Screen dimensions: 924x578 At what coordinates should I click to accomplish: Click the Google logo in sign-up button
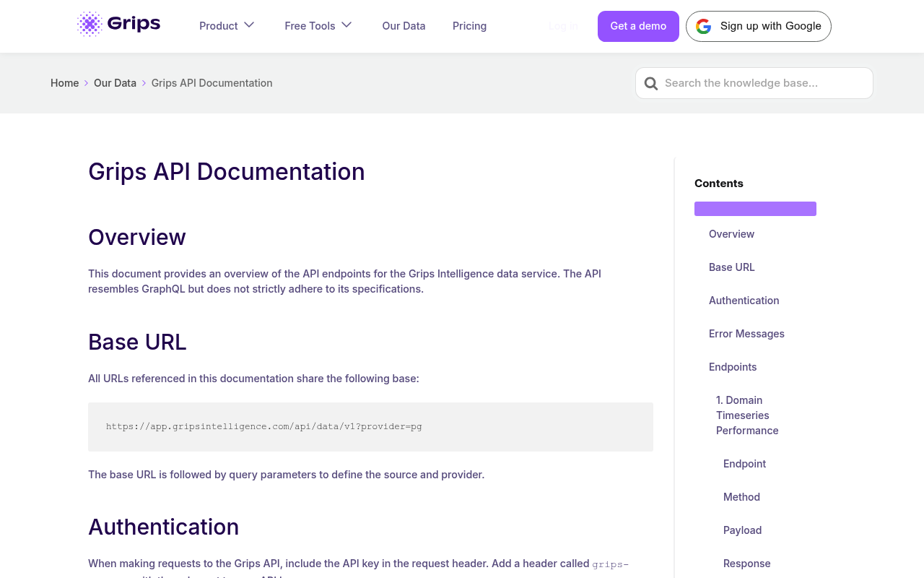[703, 27]
